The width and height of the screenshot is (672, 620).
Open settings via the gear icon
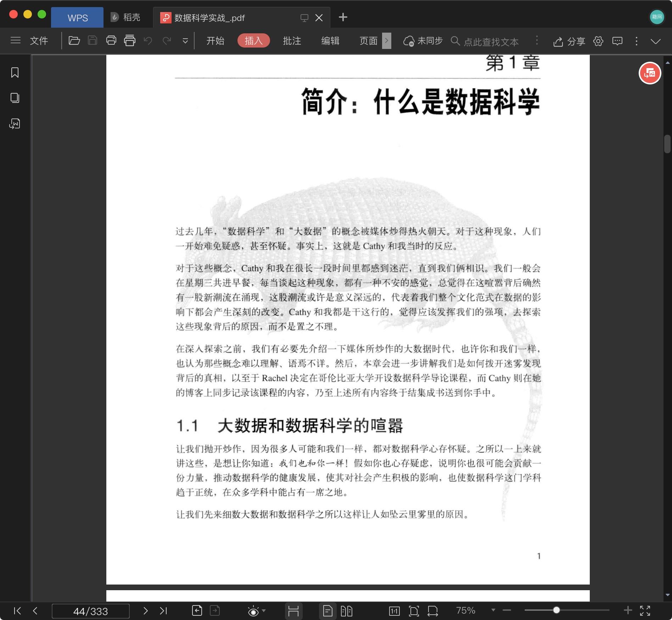click(598, 41)
